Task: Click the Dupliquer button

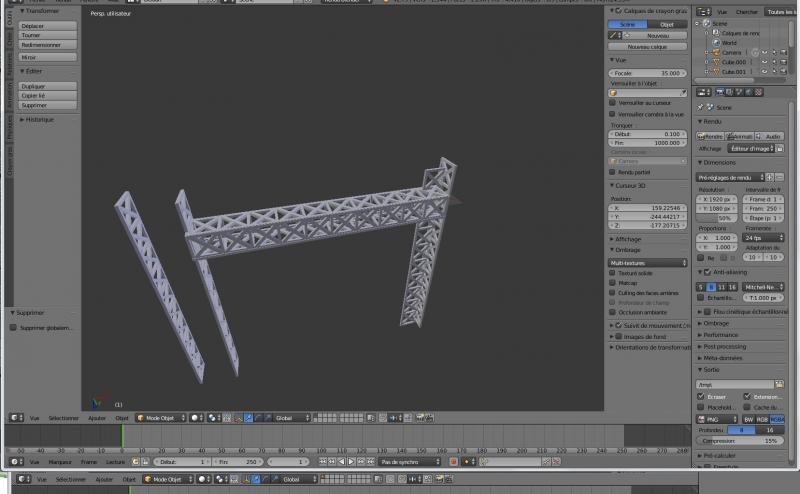Action: (33, 87)
